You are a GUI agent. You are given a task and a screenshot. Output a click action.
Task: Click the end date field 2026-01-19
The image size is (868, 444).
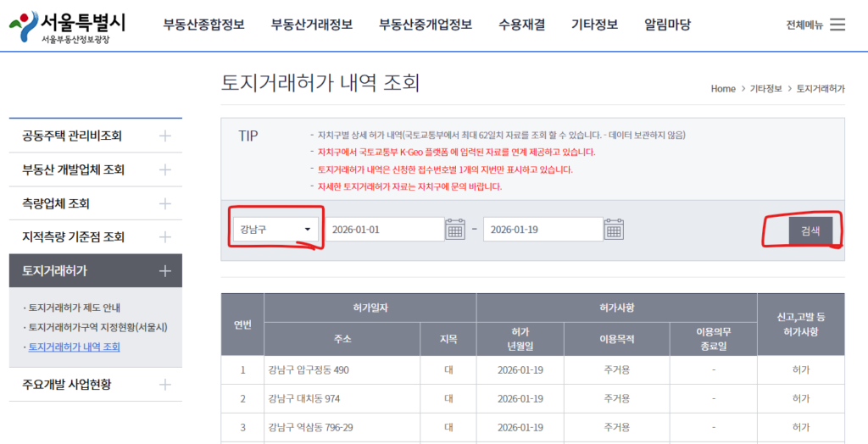(x=543, y=229)
